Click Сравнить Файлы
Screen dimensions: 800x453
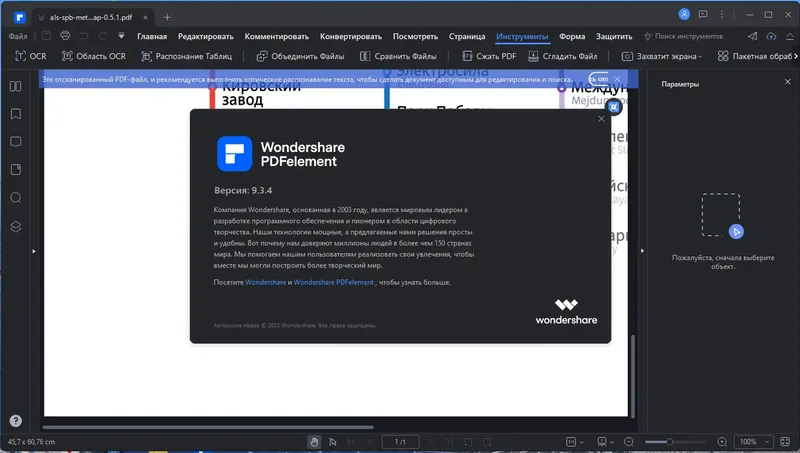click(x=398, y=56)
